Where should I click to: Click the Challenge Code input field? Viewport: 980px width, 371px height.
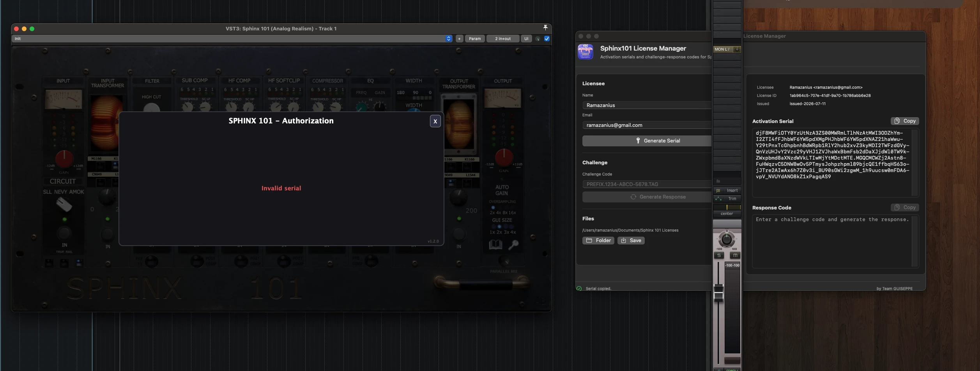click(x=647, y=184)
